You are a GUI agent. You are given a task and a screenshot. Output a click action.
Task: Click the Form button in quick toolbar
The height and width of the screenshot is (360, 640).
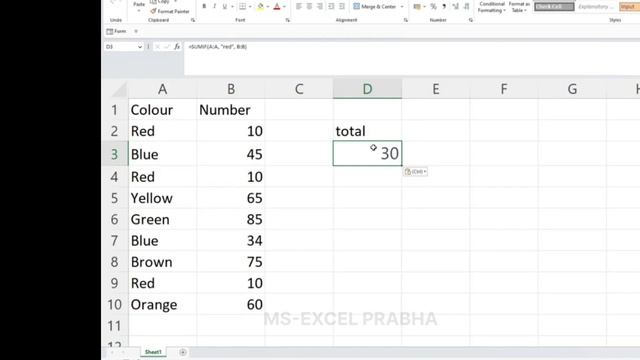coord(117,31)
